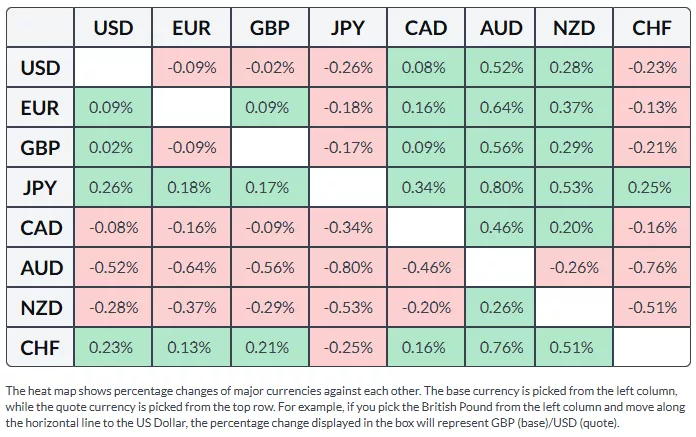Click the empty USD/USD diagonal cell
This screenshot has width=696, height=437.
[113, 68]
